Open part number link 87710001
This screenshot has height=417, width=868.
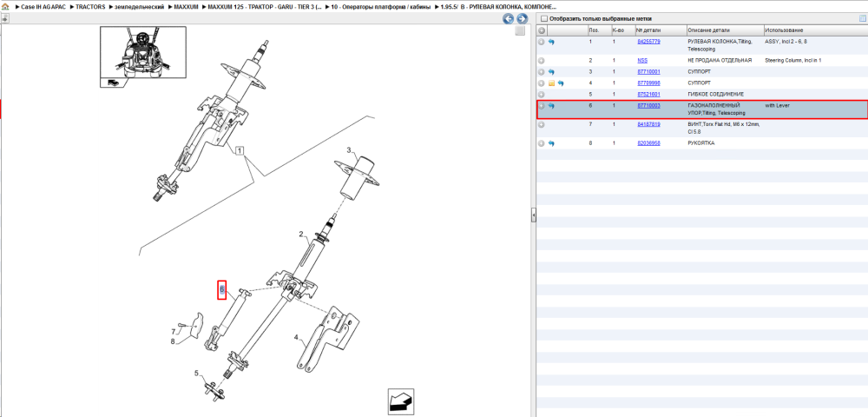[648, 72]
